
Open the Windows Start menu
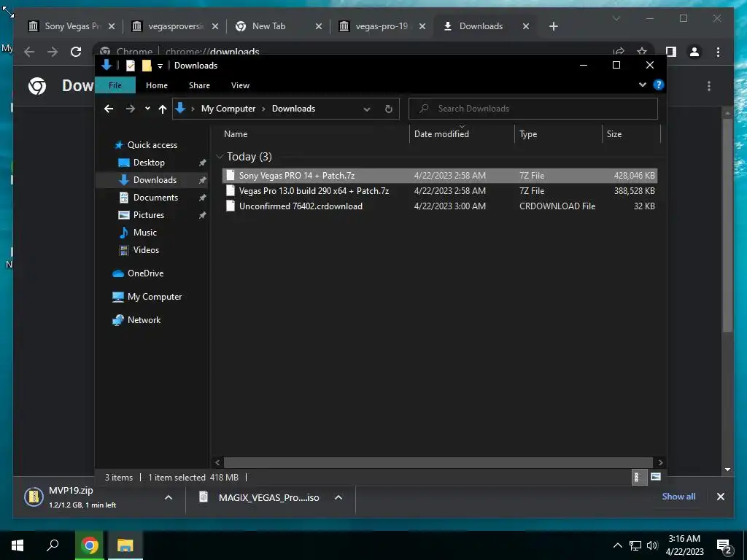coord(18,545)
